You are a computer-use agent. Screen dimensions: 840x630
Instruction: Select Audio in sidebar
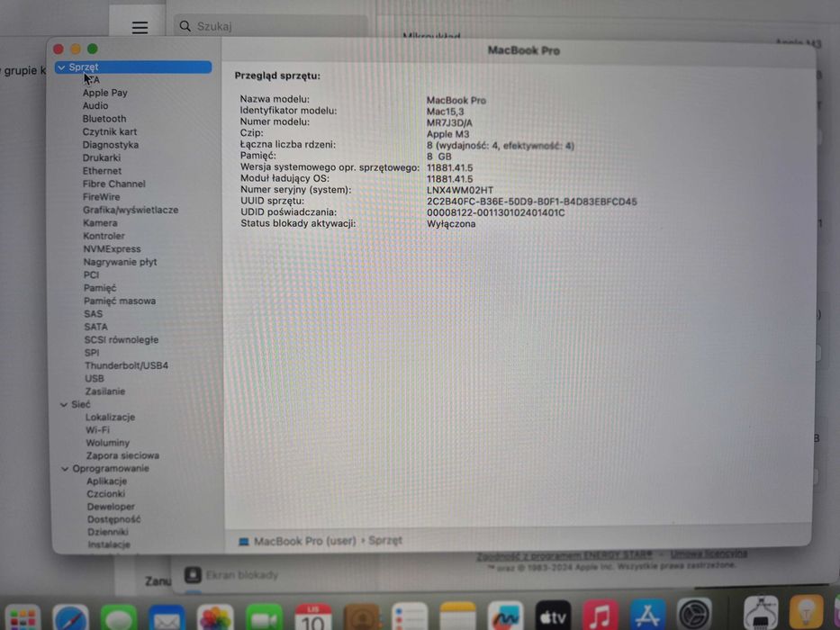click(x=95, y=106)
